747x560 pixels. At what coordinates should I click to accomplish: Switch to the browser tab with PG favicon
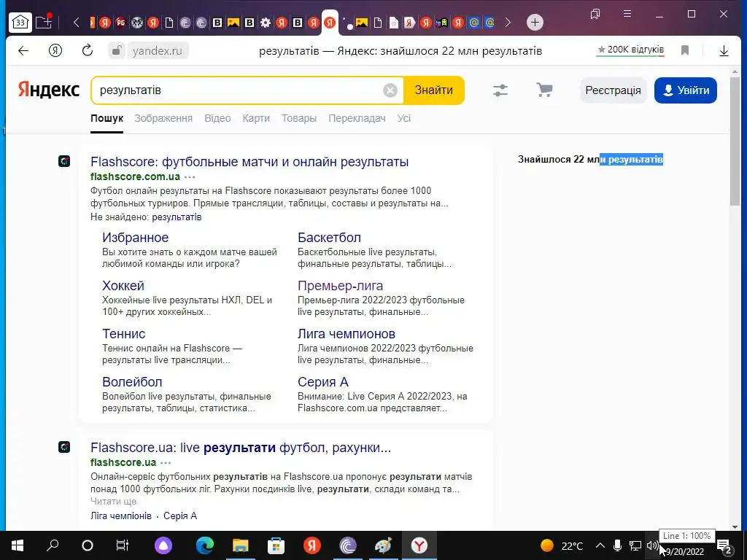pyautogui.click(x=121, y=23)
